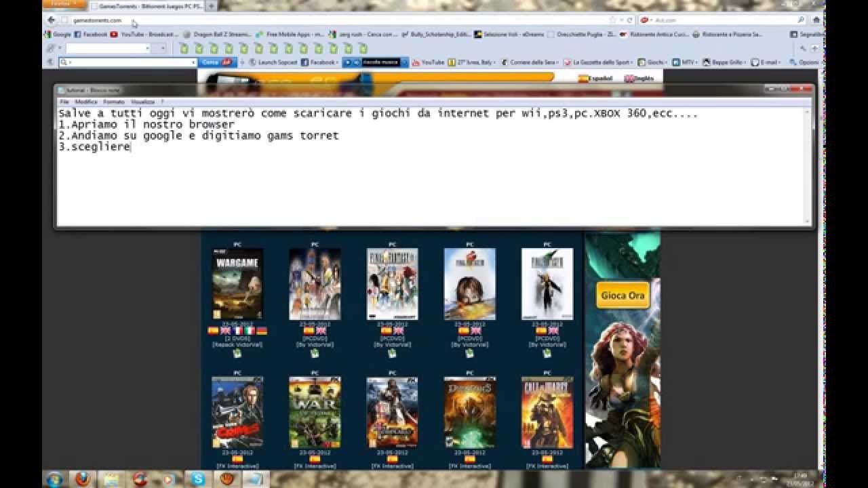868x488 pixels.
Task: Open the YouTube toolbar shortcut
Action: 428,62
